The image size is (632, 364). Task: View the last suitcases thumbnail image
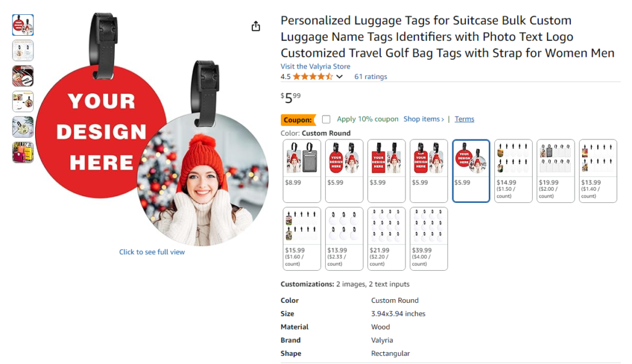click(23, 152)
